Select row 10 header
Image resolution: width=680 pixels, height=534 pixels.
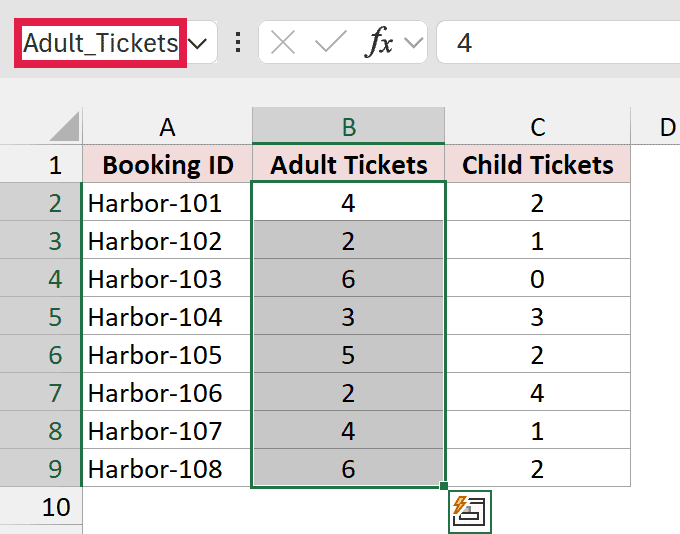pyautogui.click(x=41, y=506)
